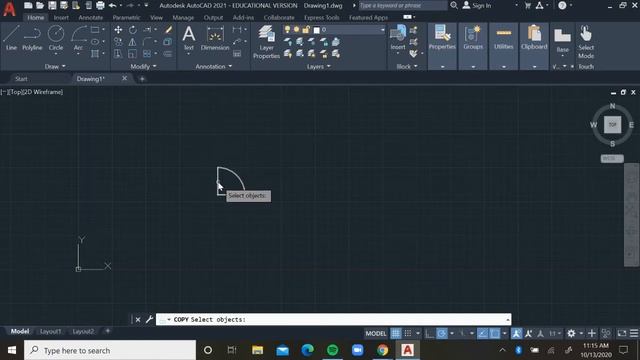Viewport: 640px width, 360px height.
Task: Select the Line tool
Action: pos(11,38)
